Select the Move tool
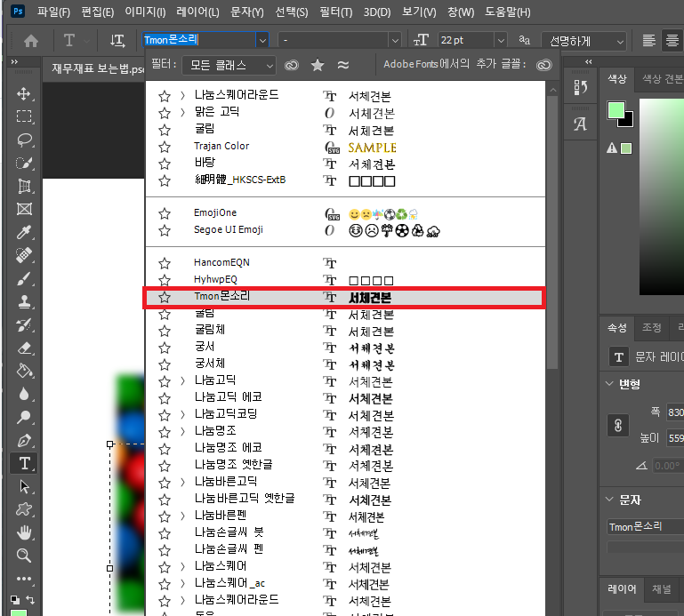 click(24, 93)
